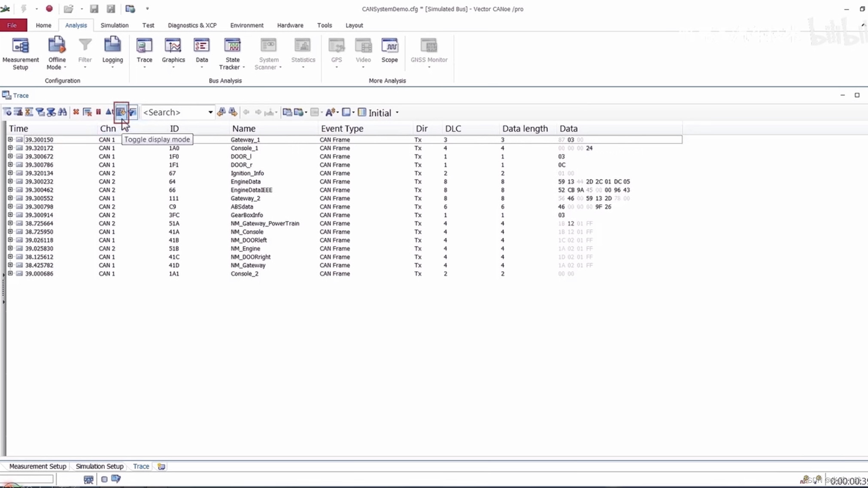Select the EngineData trace row
The height and width of the screenshot is (488, 868).
tap(246, 182)
